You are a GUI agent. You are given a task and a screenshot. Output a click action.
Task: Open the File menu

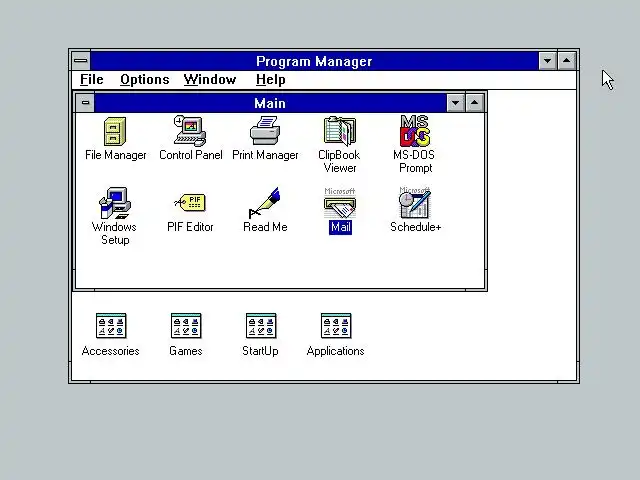pyautogui.click(x=91, y=80)
